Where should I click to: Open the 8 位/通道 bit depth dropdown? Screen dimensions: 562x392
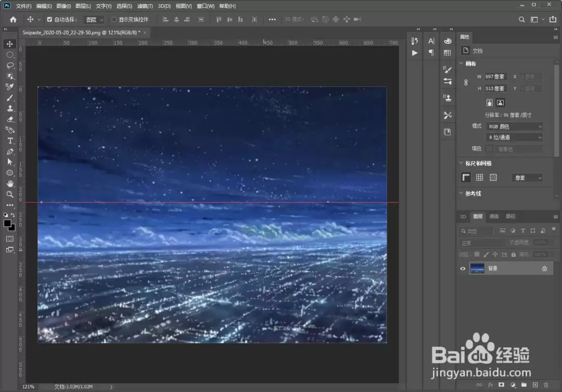click(x=514, y=137)
